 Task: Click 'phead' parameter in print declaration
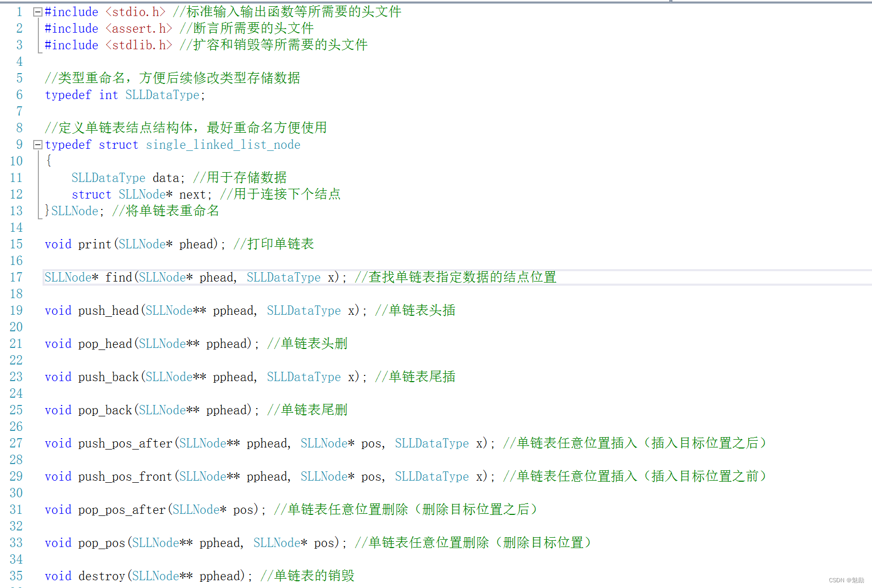[196, 244]
